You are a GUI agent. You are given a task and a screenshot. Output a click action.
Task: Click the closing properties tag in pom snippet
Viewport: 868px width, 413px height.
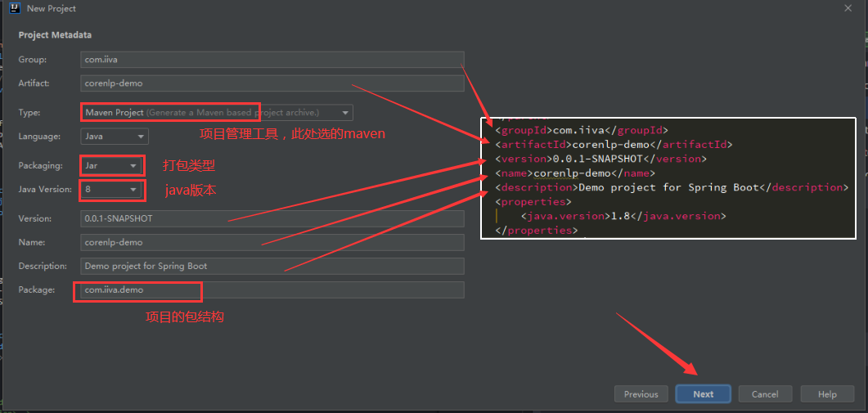pos(536,231)
